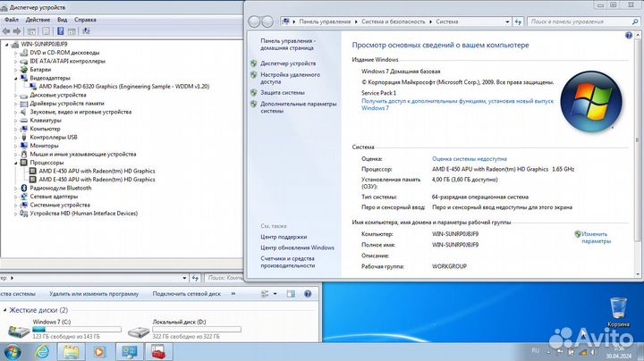Image resolution: width=644 pixels, height=361 pixels.
Task: Open Защита системы link
Action: 282,93
